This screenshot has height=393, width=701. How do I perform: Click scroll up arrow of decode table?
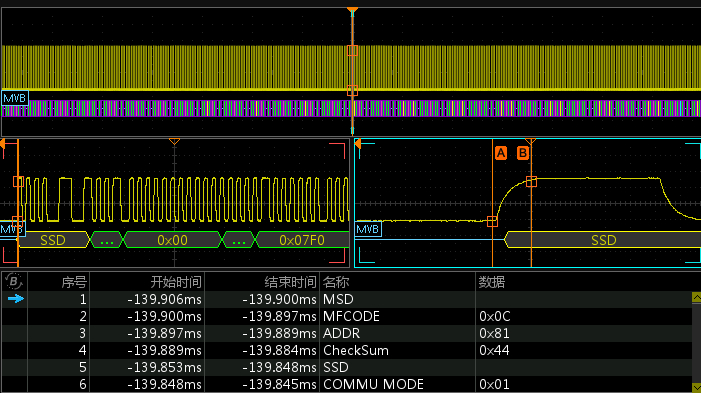(696, 297)
